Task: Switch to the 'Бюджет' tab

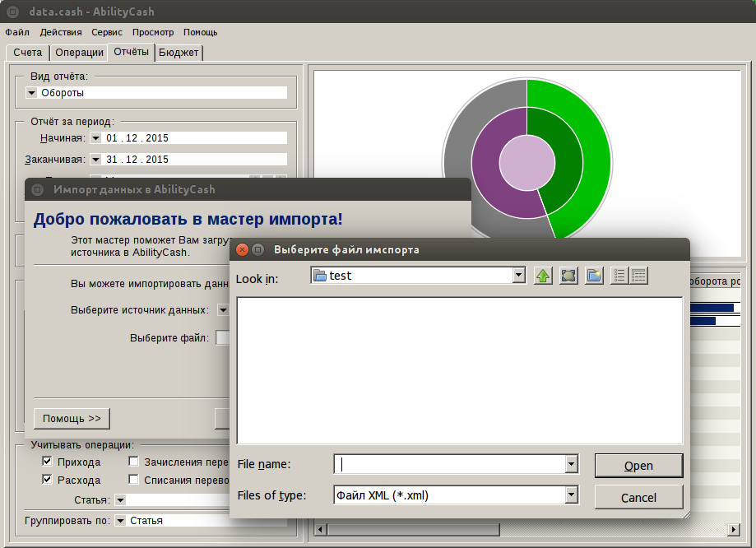Action: 179,53
